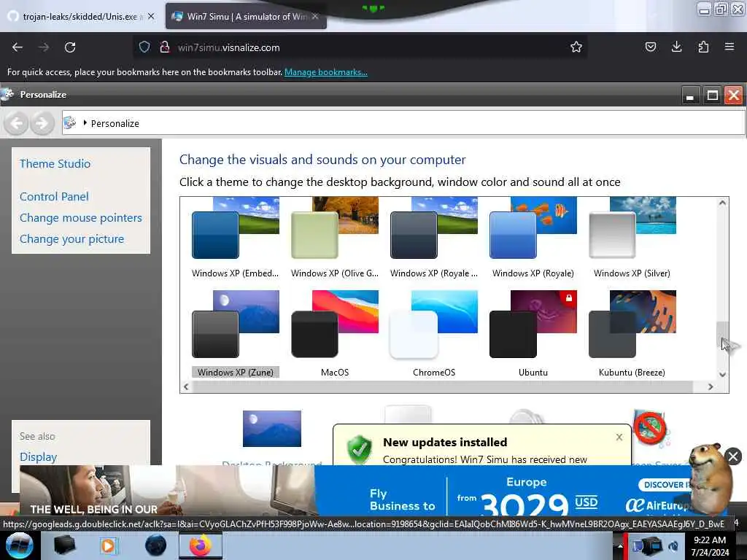The width and height of the screenshot is (747, 560).
Task: Minimize the Personalize window
Action: [690, 96]
